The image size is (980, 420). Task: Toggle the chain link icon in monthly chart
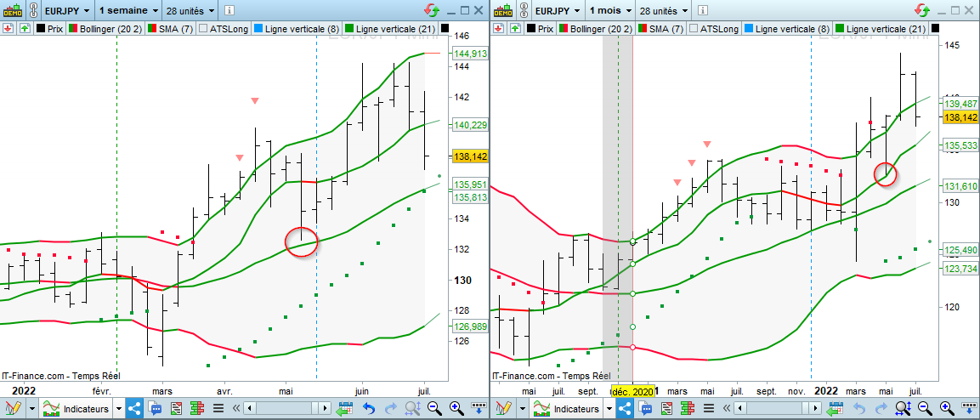(523, 10)
